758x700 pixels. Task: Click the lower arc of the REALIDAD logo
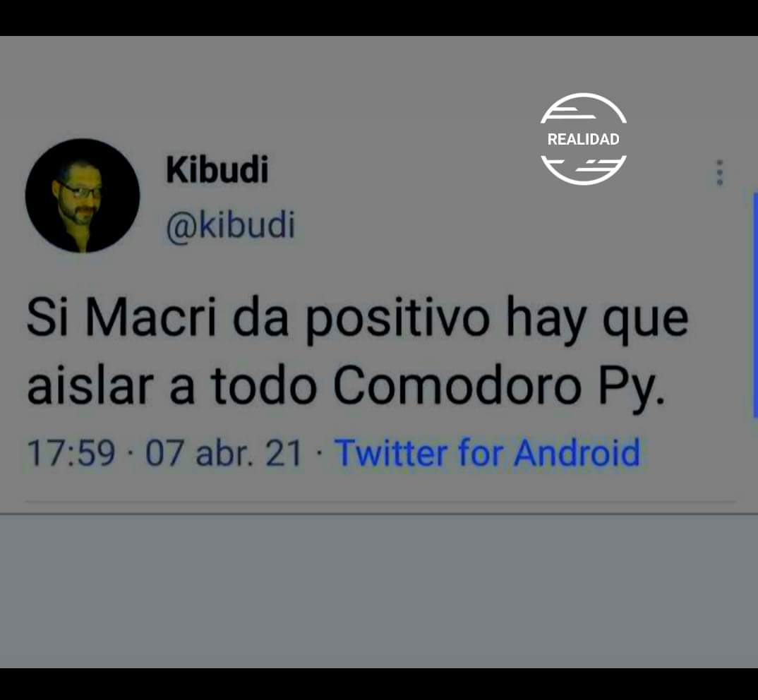[x=583, y=170]
